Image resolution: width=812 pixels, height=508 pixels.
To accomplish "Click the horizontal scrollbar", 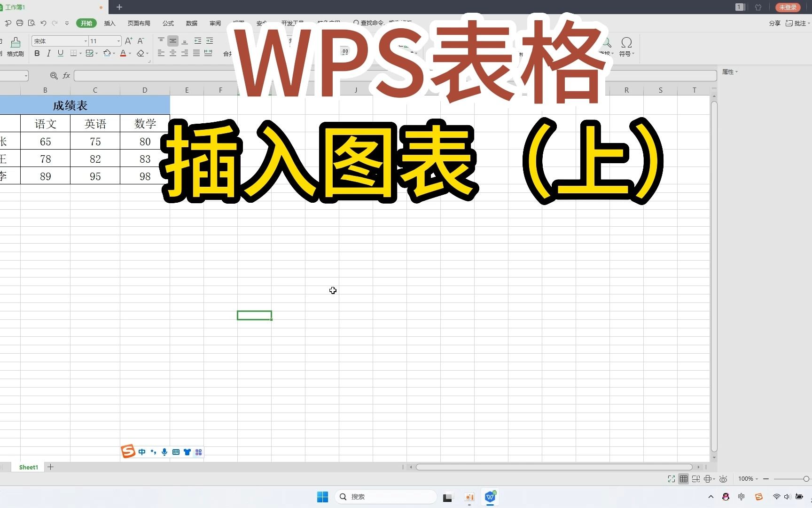I will (554, 467).
